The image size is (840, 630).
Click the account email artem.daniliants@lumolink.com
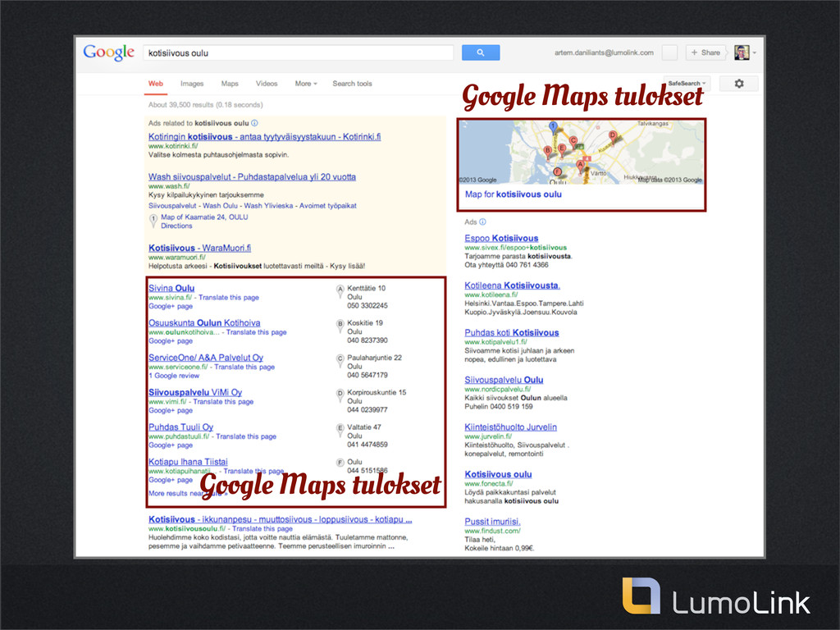[x=604, y=52]
